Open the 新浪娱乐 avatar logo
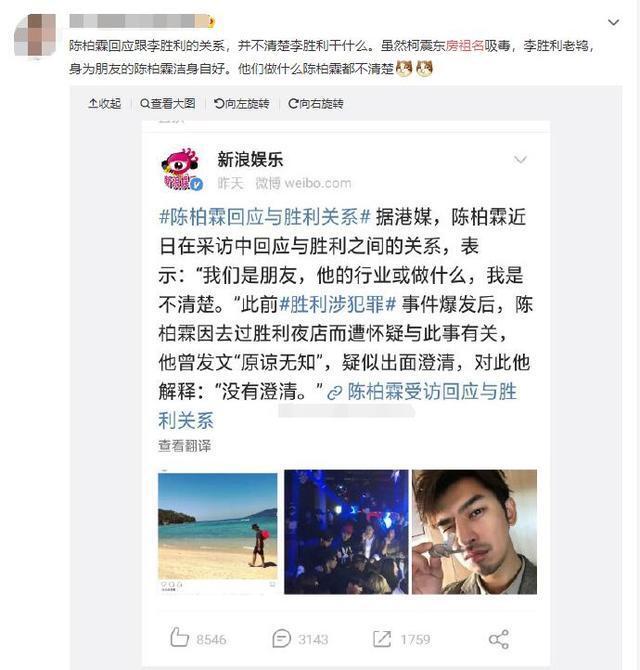The image size is (640, 670). coord(181,170)
